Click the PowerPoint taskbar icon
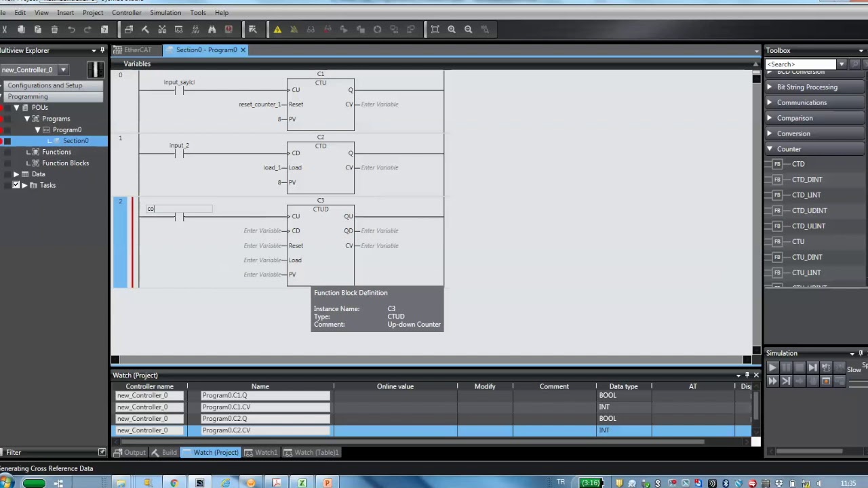Screen dimensions: 868x488 pos(328,483)
